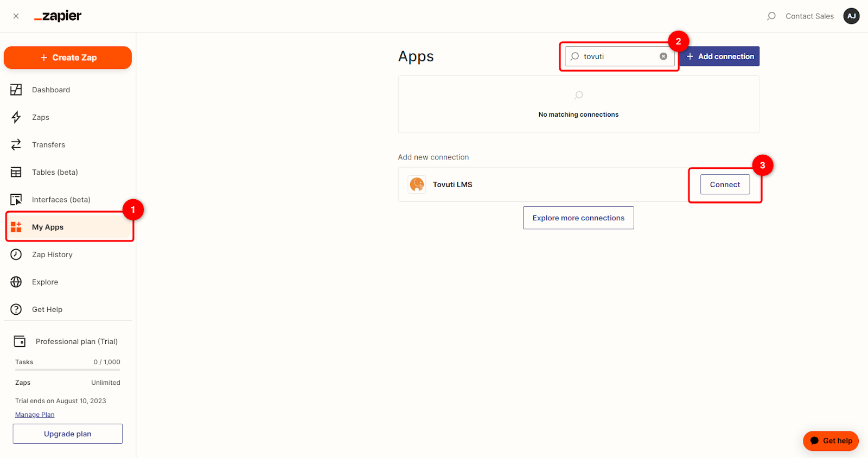Open Get Help in sidebar

click(x=47, y=309)
